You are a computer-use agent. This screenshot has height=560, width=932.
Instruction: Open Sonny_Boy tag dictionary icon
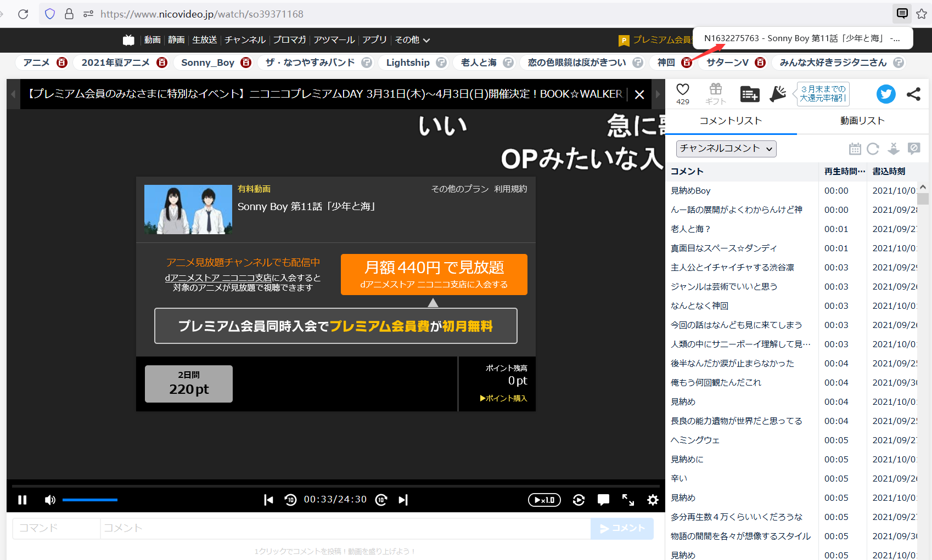pyautogui.click(x=246, y=63)
